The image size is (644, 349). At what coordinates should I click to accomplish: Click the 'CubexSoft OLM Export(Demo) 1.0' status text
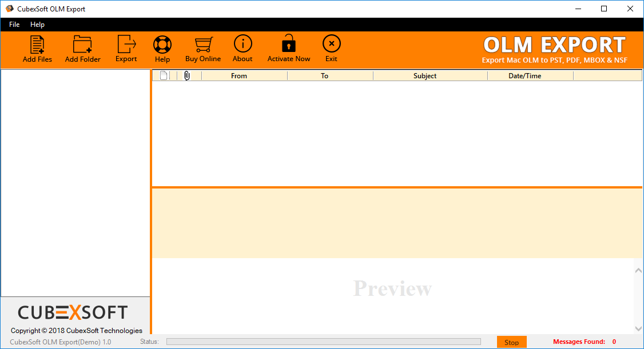point(61,342)
